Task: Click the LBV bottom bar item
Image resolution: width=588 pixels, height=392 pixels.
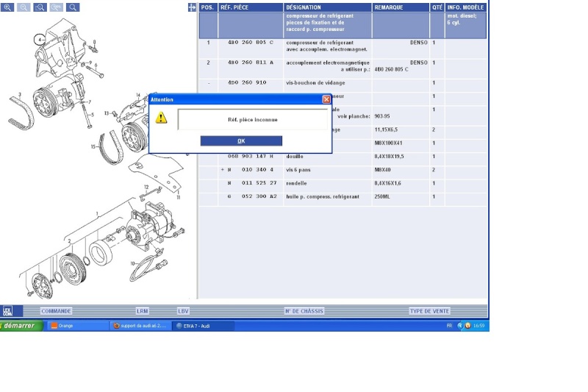Action: (183, 311)
